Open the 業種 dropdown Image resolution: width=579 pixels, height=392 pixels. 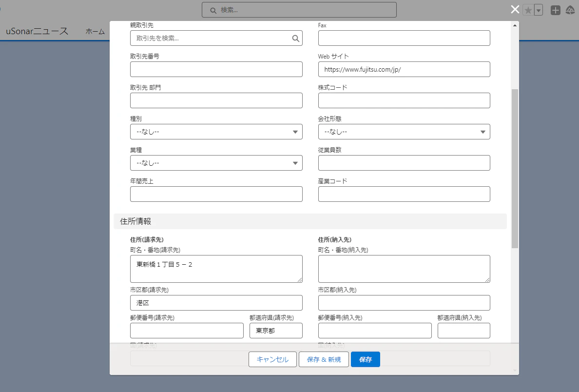tap(216, 163)
